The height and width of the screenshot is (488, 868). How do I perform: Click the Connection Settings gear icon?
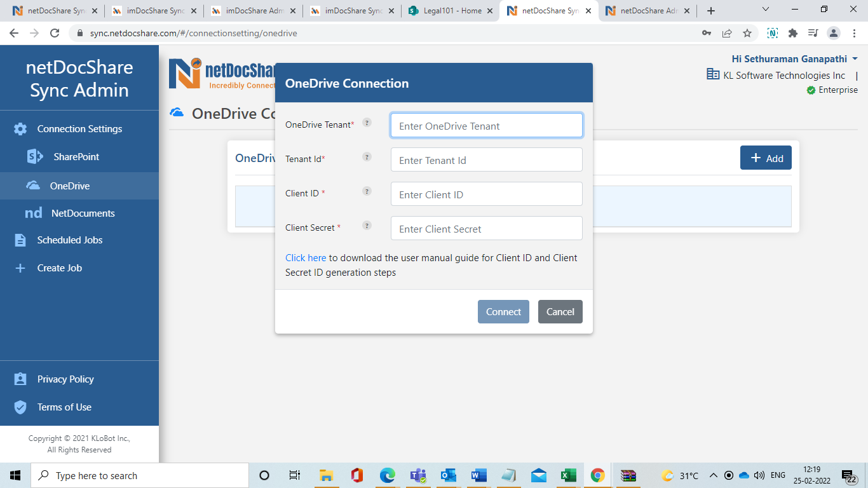20,129
